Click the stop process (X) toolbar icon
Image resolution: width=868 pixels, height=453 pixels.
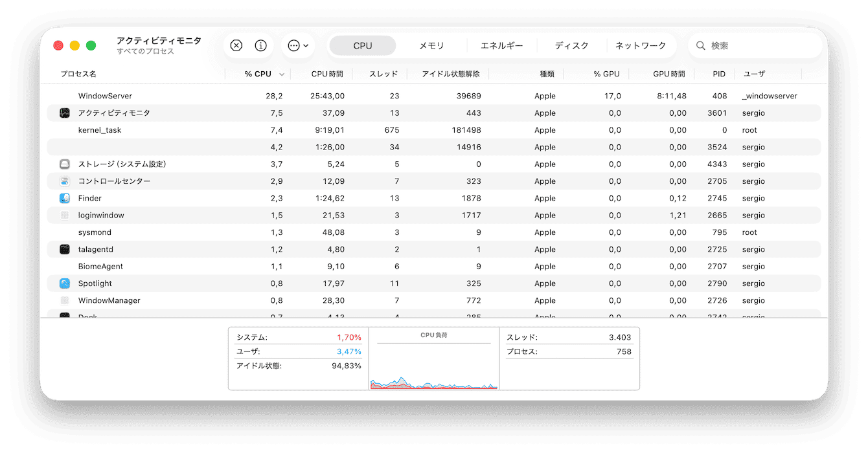tap(236, 45)
